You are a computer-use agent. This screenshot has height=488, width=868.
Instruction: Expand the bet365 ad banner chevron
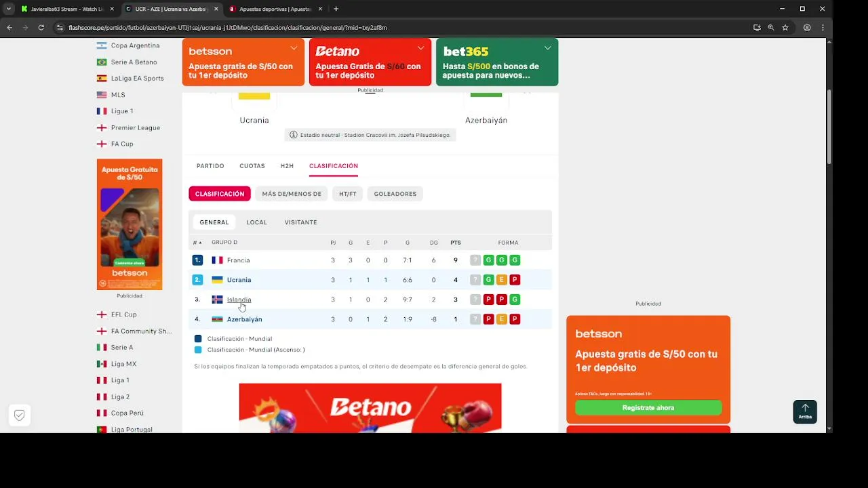(x=547, y=48)
